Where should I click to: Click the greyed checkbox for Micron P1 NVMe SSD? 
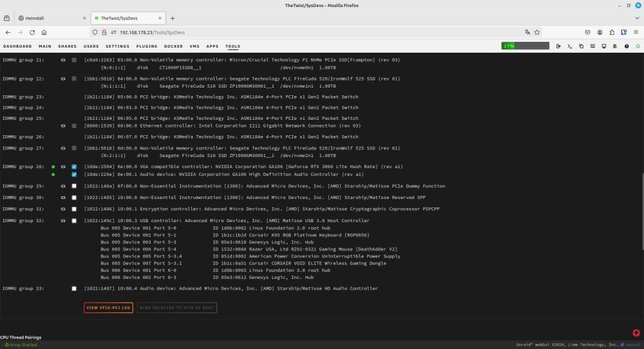[x=74, y=60]
